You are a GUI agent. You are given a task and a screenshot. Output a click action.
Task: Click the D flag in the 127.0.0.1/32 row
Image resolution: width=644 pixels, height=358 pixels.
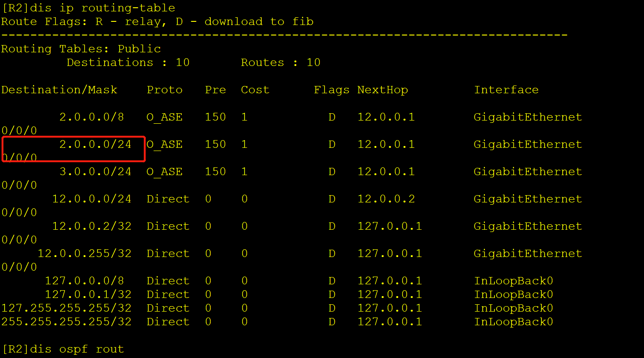click(332, 294)
